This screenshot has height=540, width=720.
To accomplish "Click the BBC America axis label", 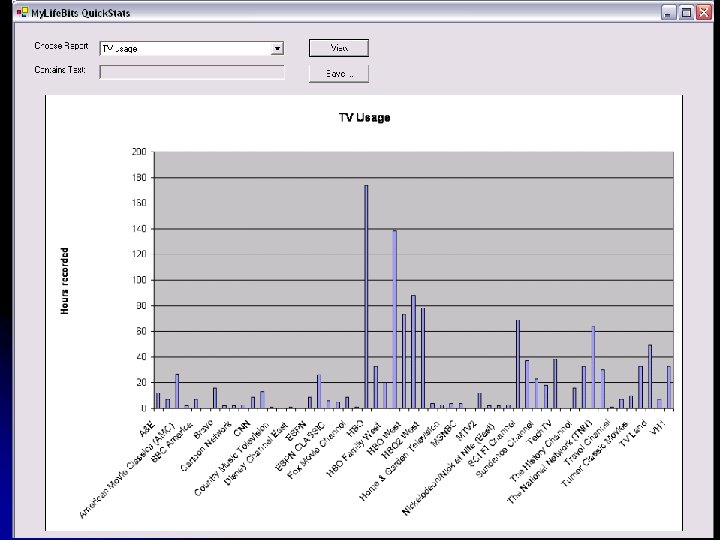I will pos(172,441).
